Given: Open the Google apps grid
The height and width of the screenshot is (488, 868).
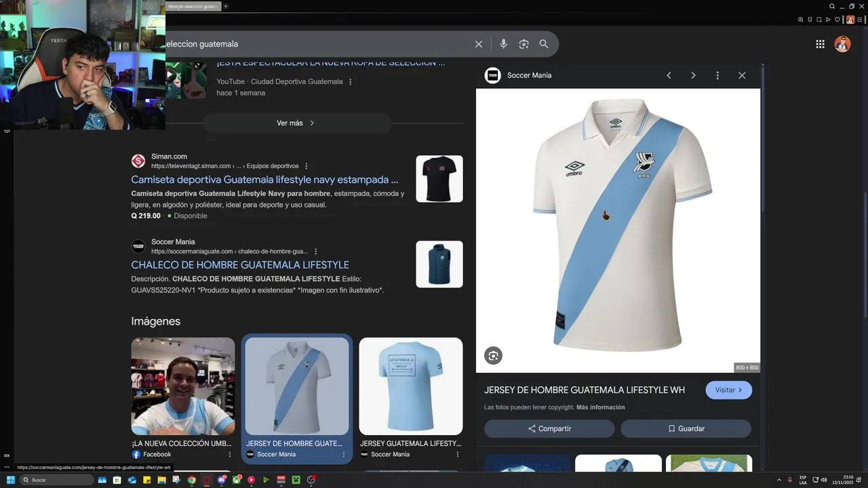Looking at the screenshot, I should point(820,44).
